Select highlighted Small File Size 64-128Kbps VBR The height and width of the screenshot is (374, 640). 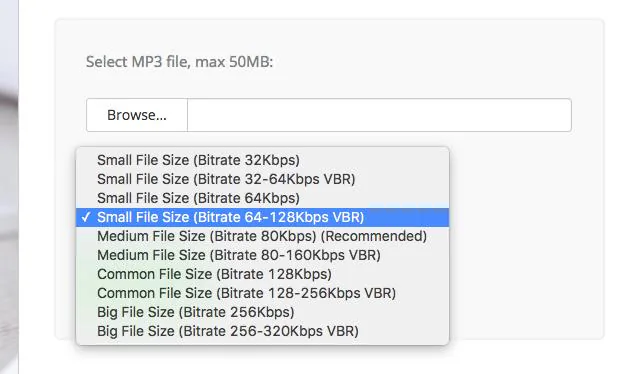pyautogui.click(x=262, y=217)
